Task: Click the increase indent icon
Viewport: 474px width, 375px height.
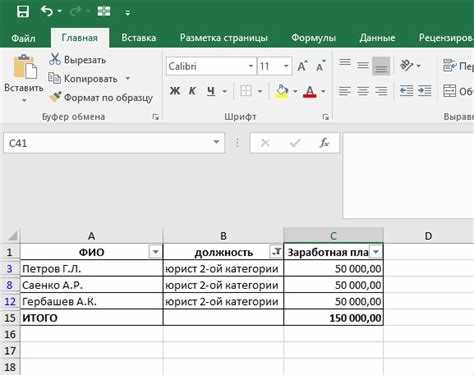Action: click(x=424, y=91)
